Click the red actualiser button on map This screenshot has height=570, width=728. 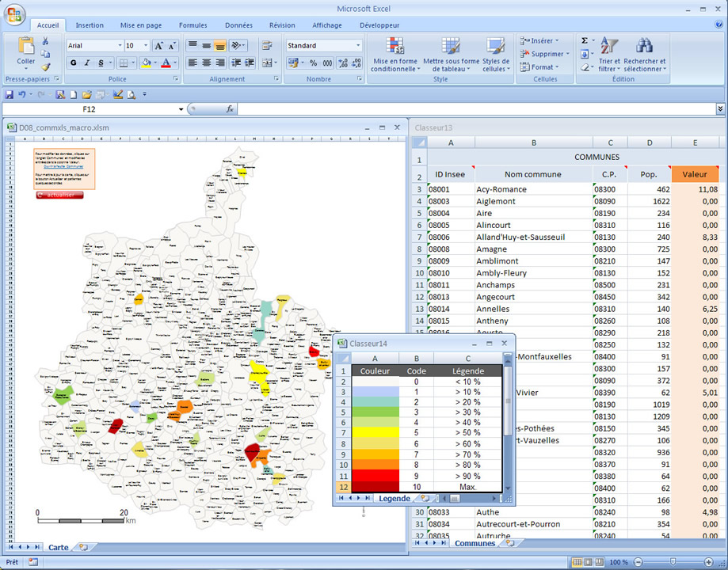click(x=60, y=196)
